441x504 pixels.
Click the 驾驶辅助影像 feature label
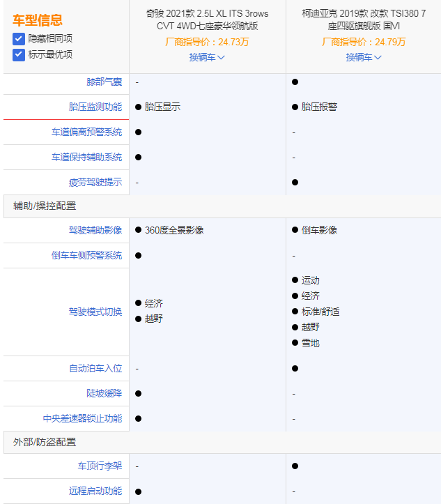coord(95,230)
